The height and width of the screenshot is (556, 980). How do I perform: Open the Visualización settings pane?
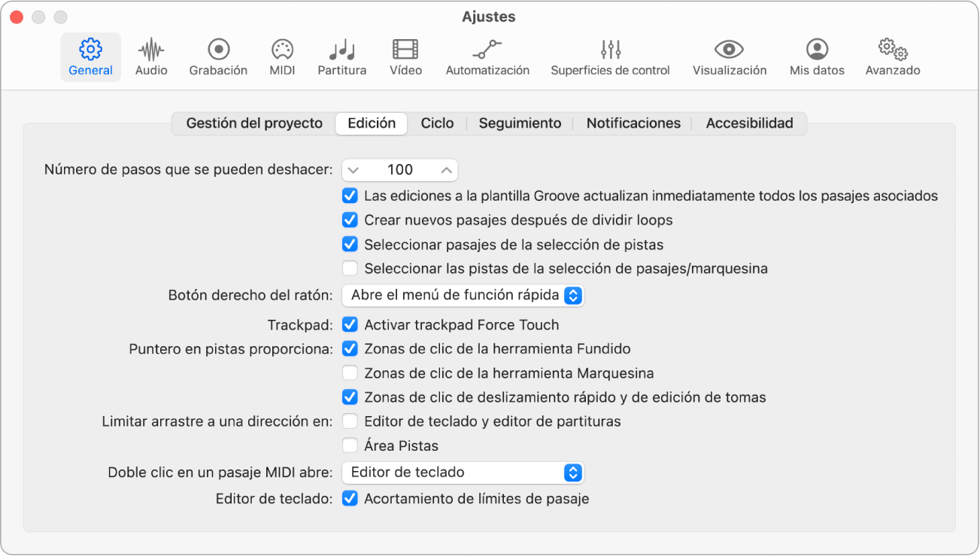pos(727,56)
